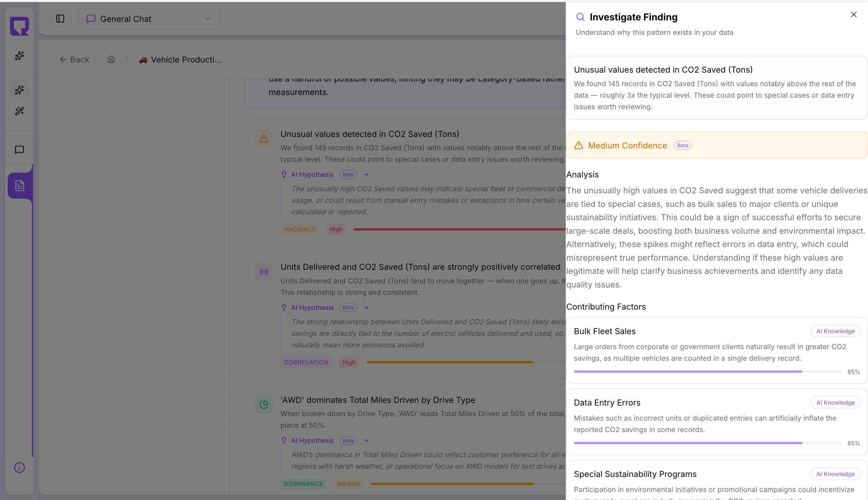Click the Medium badge next to DOMINANCE

click(348, 483)
